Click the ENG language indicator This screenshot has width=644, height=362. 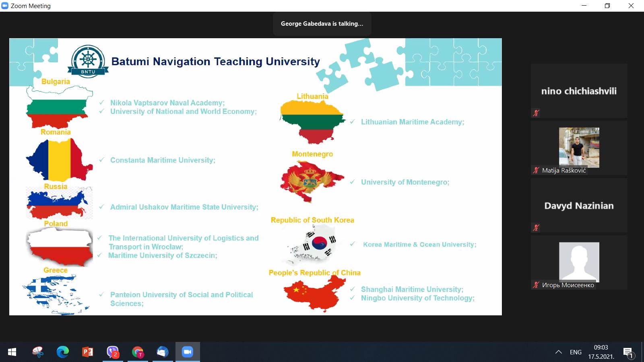tap(576, 352)
